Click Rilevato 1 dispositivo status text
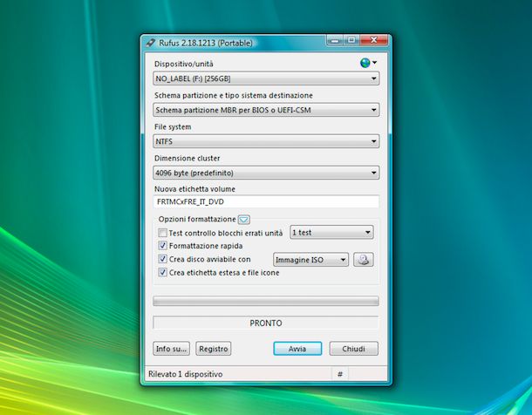Viewport: 532px width, 415px height. coord(185,374)
